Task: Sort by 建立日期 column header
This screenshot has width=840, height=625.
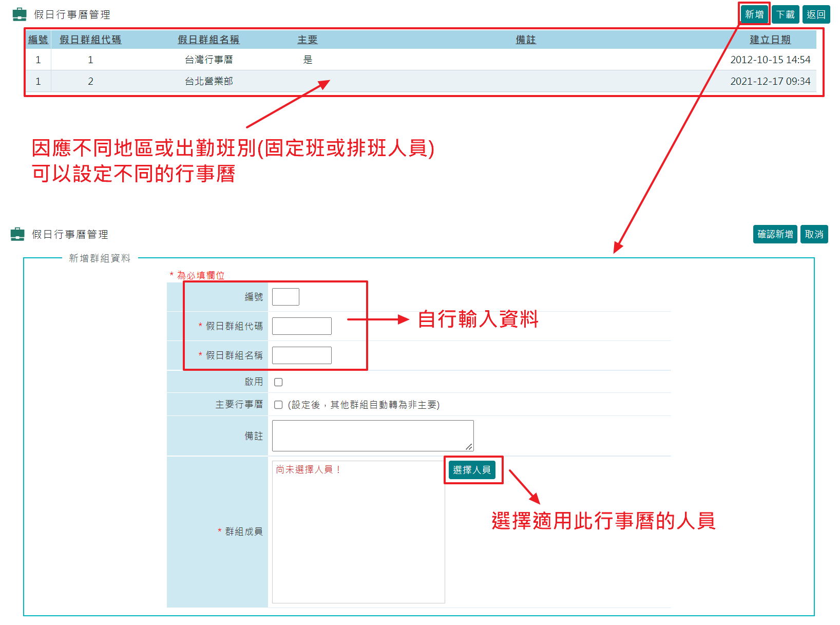Action: pos(770,39)
